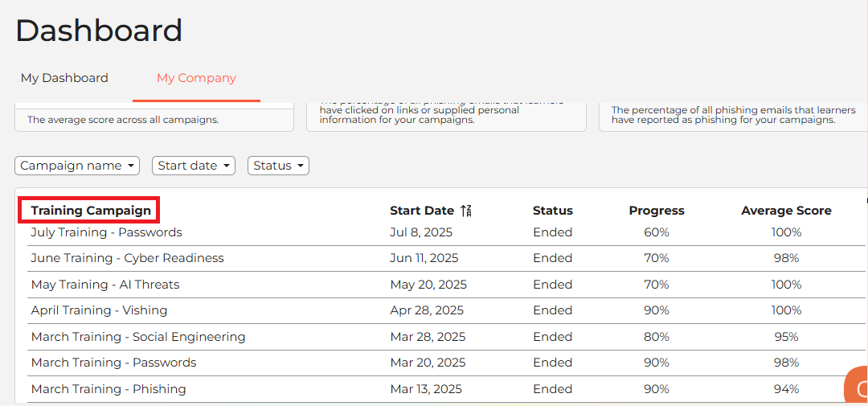This screenshot has height=406, width=868.
Task: Click the Average Score column header
Action: click(x=786, y=211)
